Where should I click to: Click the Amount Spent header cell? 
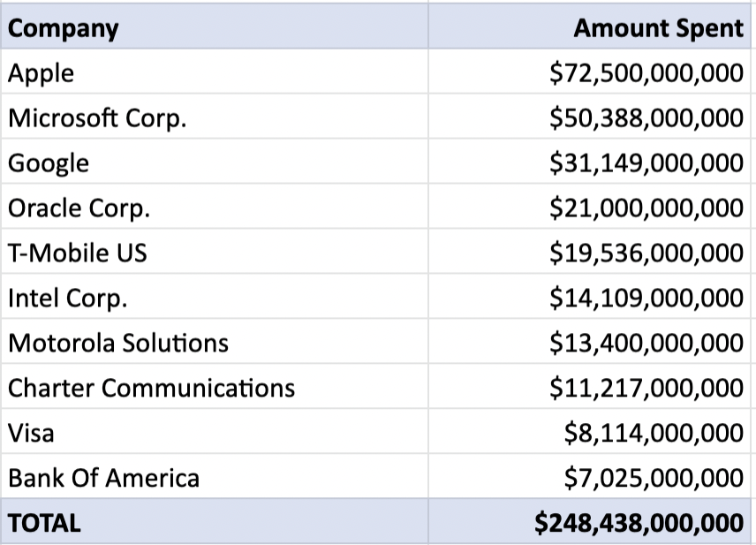[658, 28]
